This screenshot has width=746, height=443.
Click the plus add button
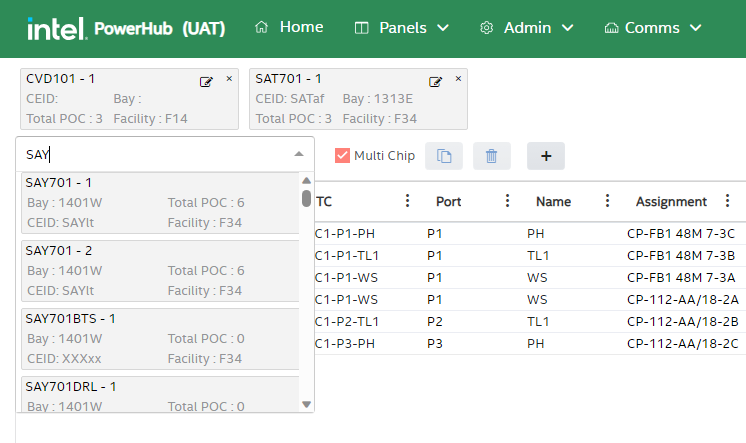coord(545,156)
